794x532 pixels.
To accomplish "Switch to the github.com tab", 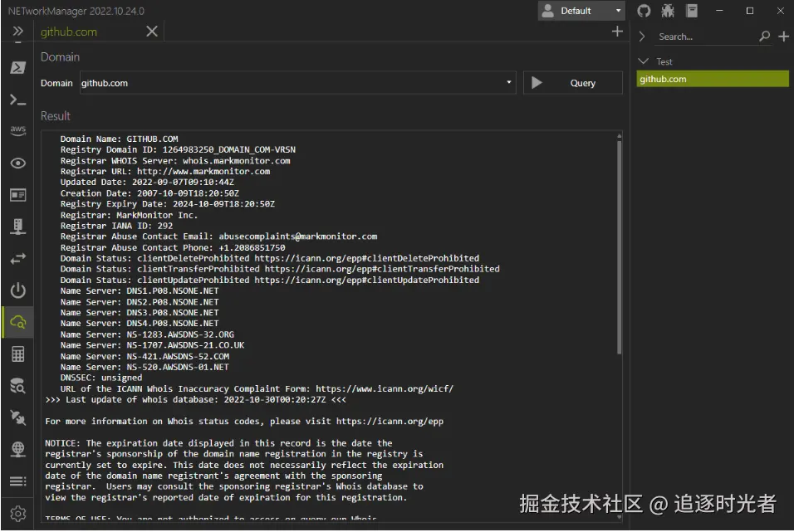I will click(68, 32).
